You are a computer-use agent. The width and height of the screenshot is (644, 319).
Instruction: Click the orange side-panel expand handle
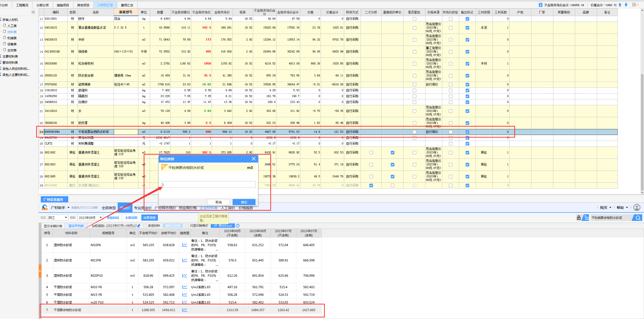coord(40,271)
